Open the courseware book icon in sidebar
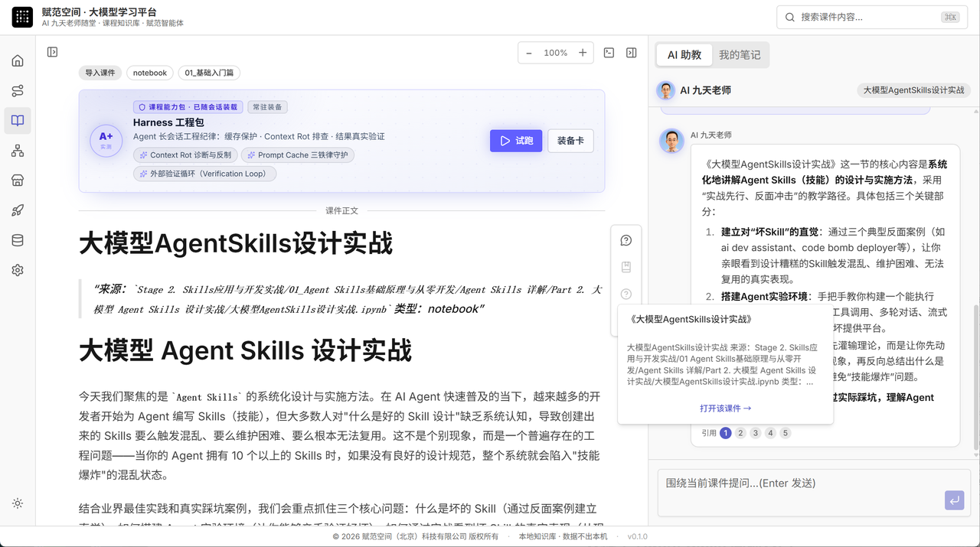This screenshot has height=547, width=980. (18, 121)
